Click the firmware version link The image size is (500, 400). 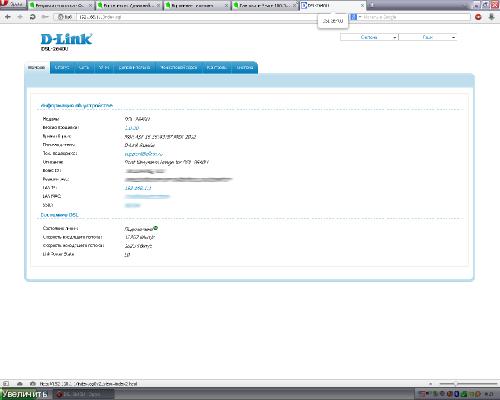click(x=132, y=128)
